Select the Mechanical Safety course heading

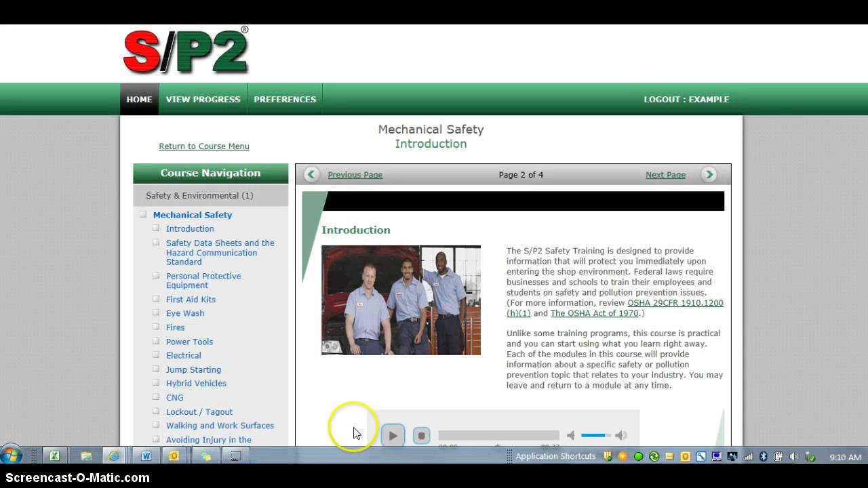(193, 215)
